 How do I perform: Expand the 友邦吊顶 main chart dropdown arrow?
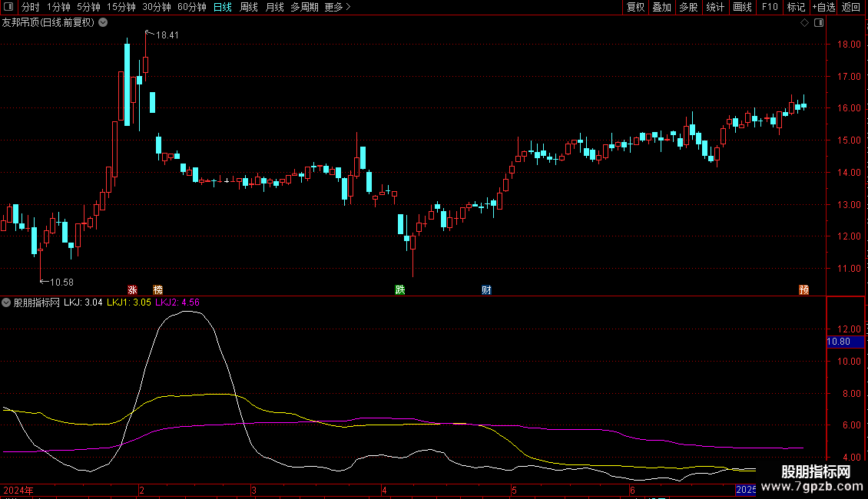tap(101, 23)
